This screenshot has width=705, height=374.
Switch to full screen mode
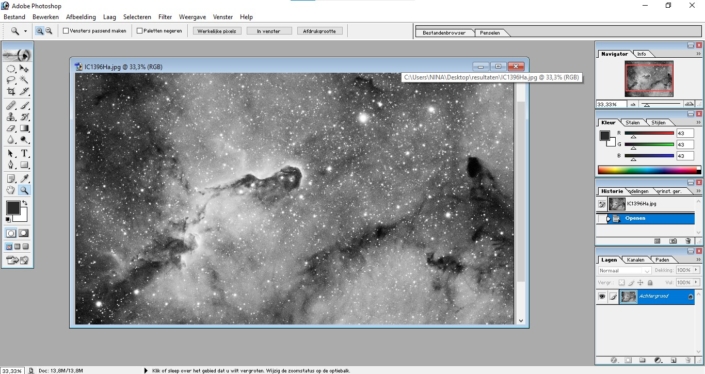pos(26,246)
